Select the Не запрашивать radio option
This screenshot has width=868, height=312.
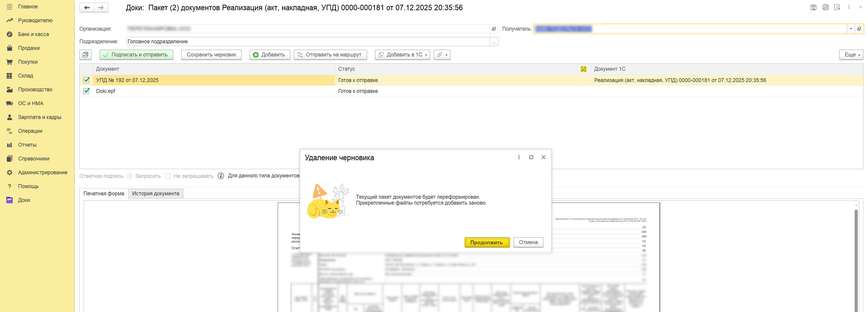168,176
